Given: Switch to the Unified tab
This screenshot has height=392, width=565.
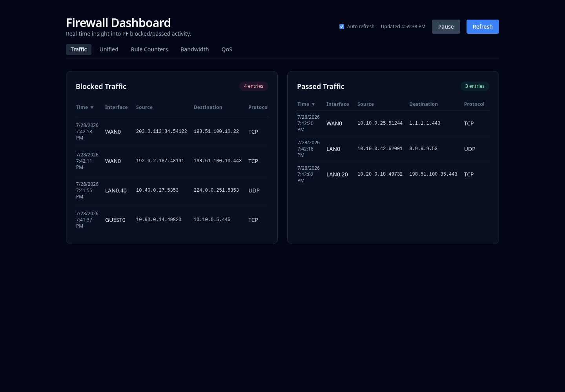Looking at the screenshot, I should pos(109,49).
